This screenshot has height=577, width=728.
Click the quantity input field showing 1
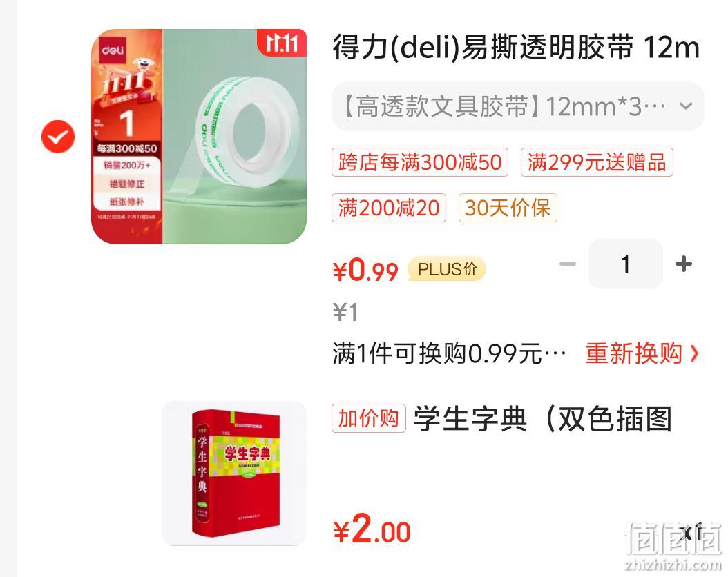(625, 264)
